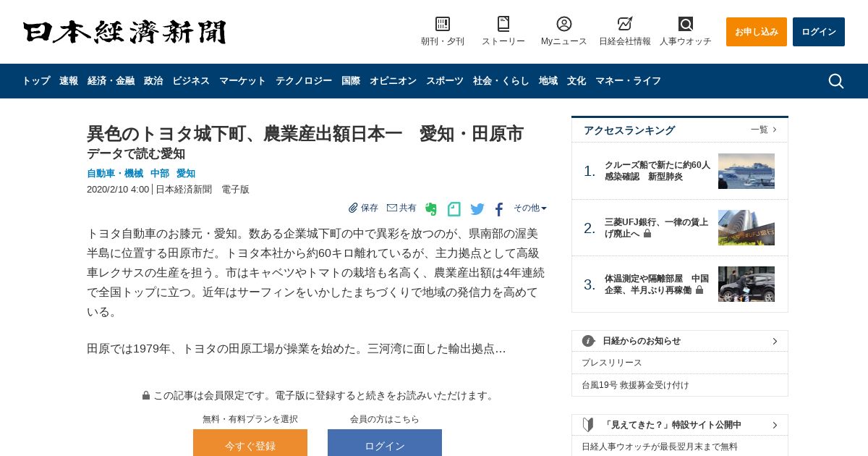Viewport: 868px width, 456px height.
Task: Click the ログイン button in header
Action: click(x=819, y=32)
